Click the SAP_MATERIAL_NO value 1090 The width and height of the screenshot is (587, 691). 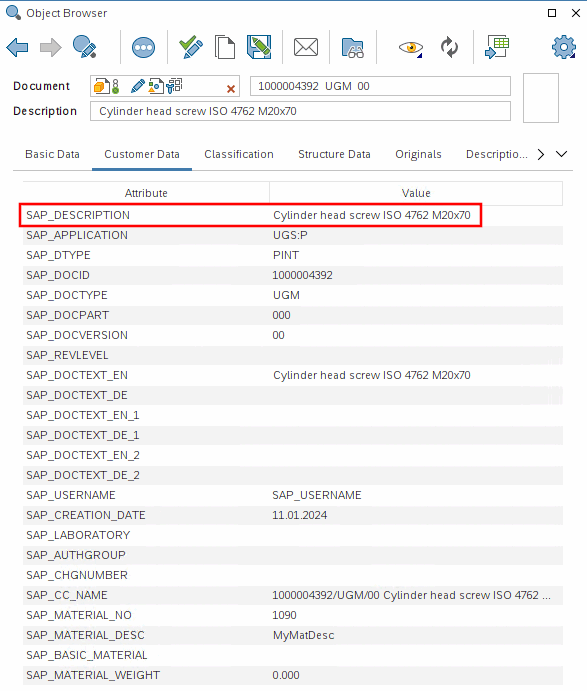pyautogui.click(x=284, y=615)
